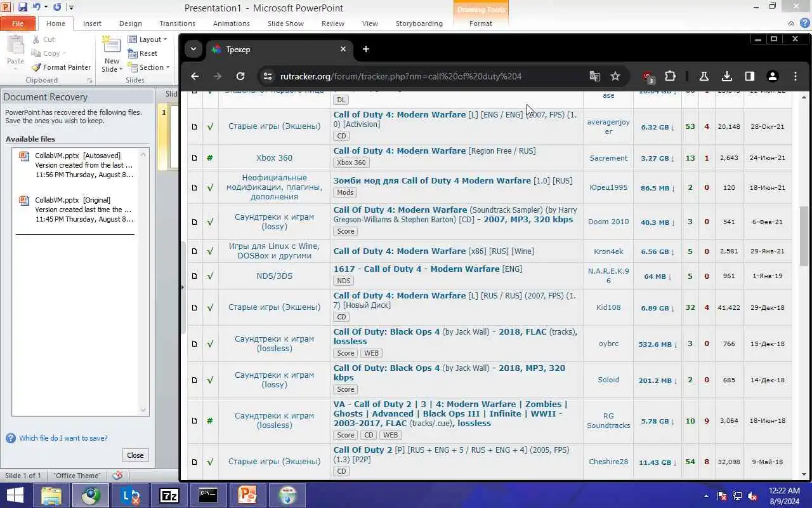Open the Animations ribbon tab
This screenshot has width=812, height=508.
[232, 23]
